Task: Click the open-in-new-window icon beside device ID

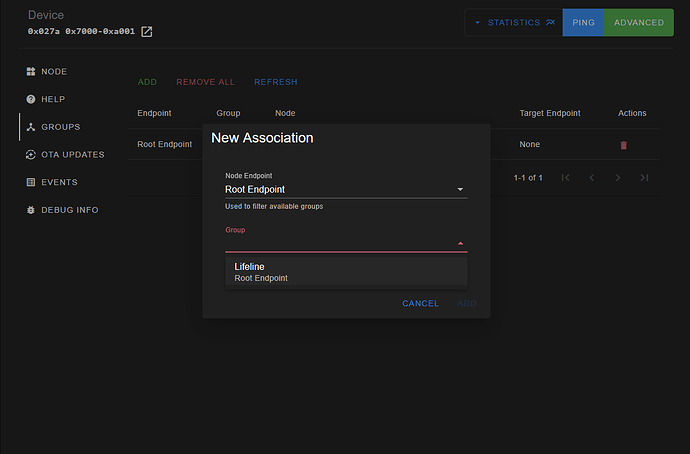Action: [147, 32]
